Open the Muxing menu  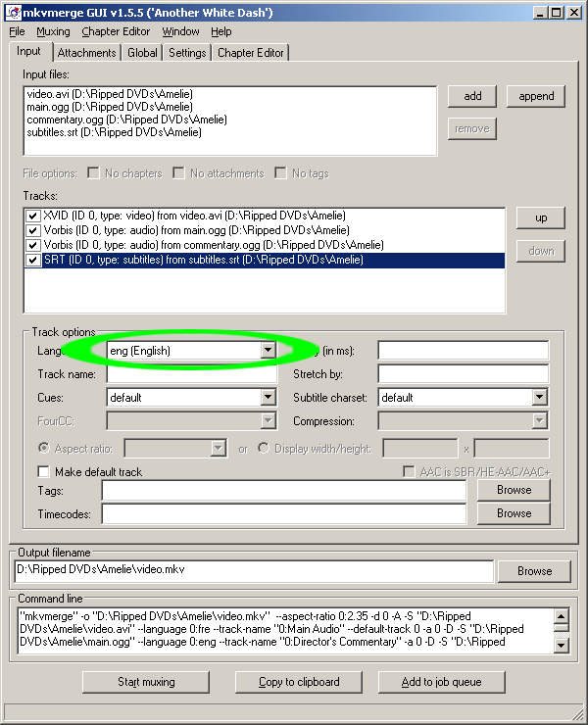click(x=53, y=31)
